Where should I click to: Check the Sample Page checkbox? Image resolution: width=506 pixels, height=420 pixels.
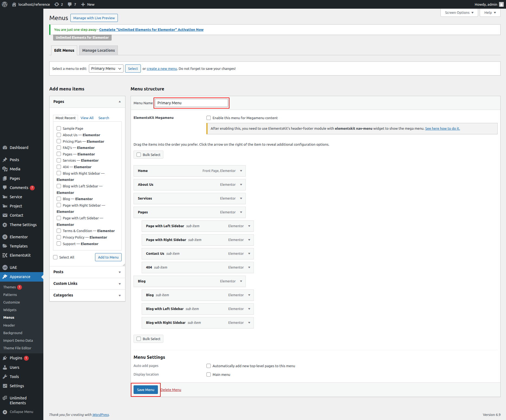(x=59, y=128)
